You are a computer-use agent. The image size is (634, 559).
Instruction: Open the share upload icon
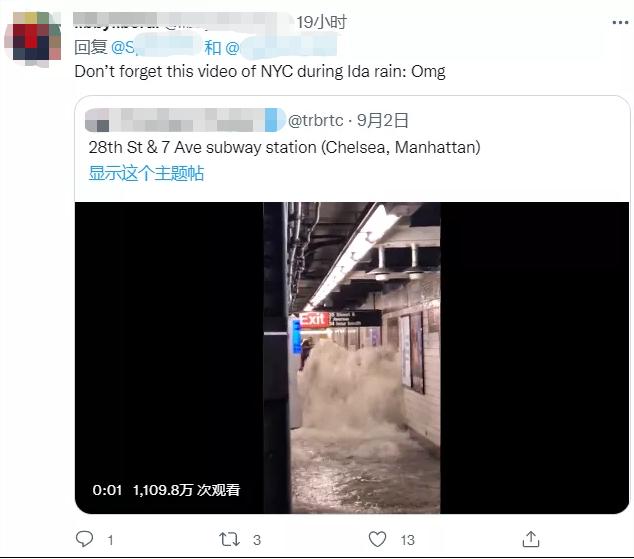coord(531,539)
